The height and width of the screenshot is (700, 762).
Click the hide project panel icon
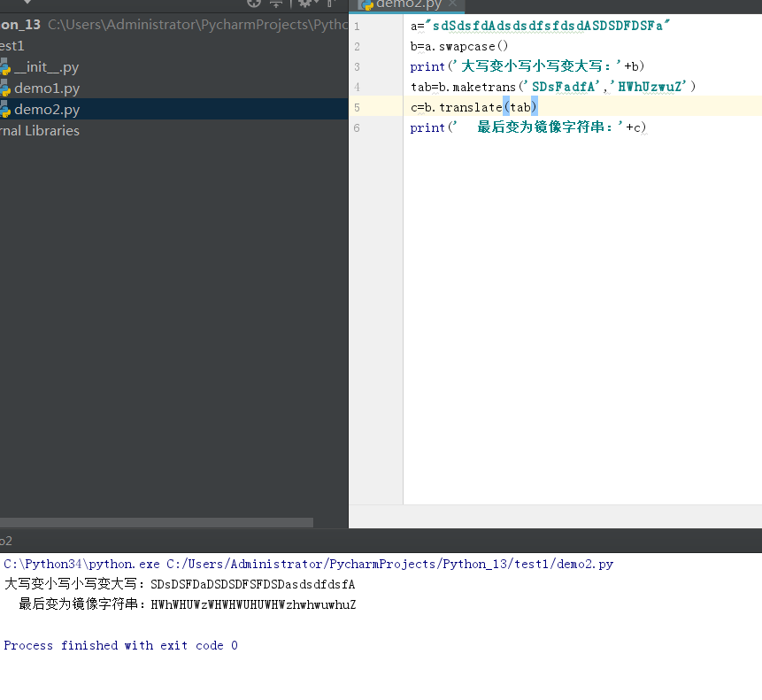coord(331,4)
